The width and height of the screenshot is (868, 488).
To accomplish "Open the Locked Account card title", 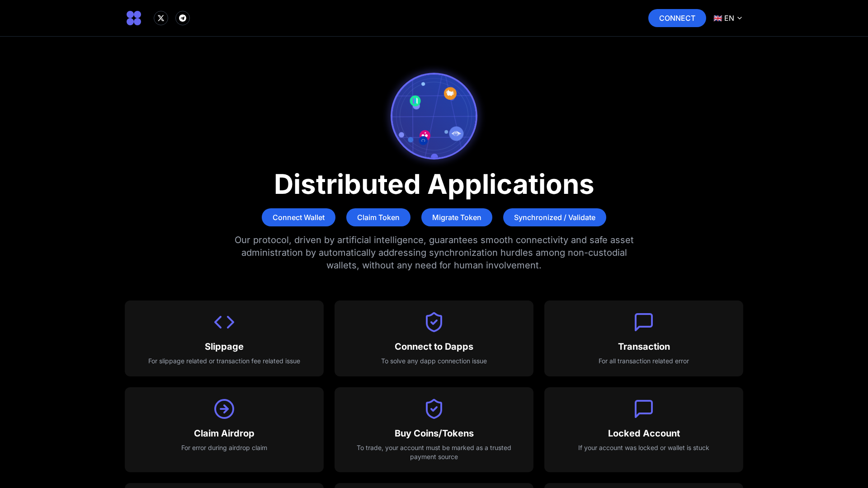I will [x=644, y=433].
